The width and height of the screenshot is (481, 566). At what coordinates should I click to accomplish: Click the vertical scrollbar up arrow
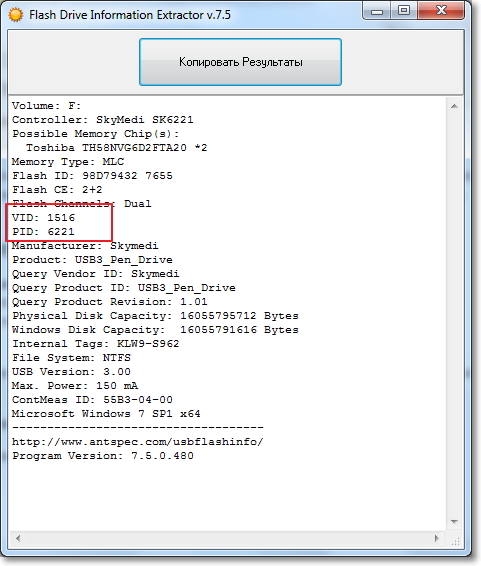click(455, 106)
